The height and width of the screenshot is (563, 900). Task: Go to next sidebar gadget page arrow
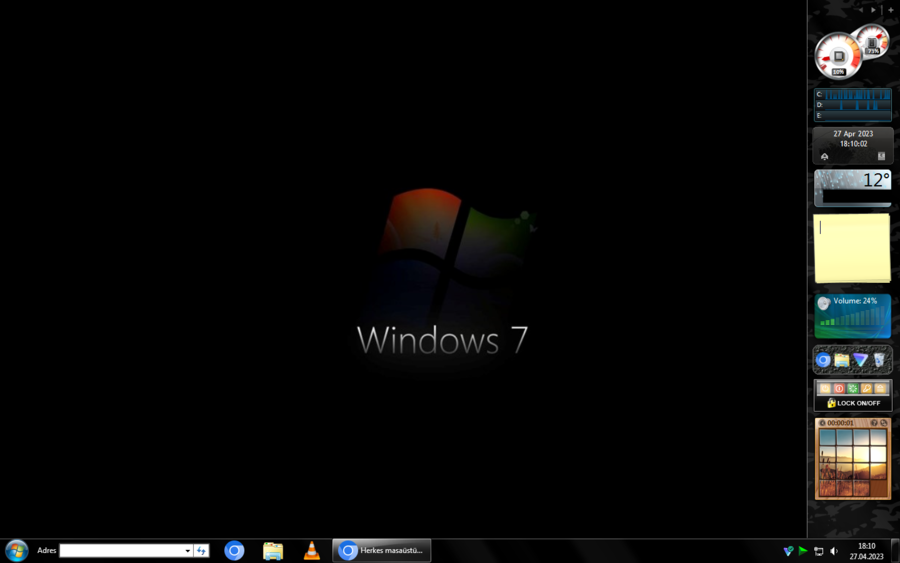tap(873, 10)
